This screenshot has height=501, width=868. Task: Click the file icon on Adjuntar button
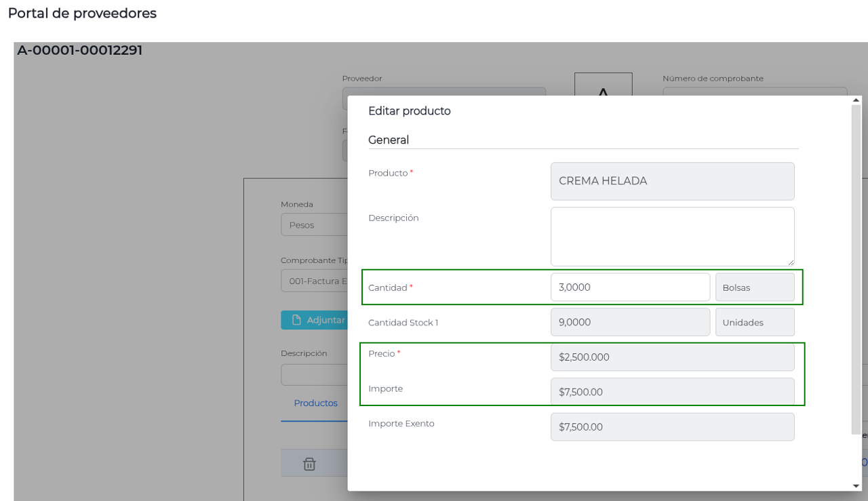point(296,320)
